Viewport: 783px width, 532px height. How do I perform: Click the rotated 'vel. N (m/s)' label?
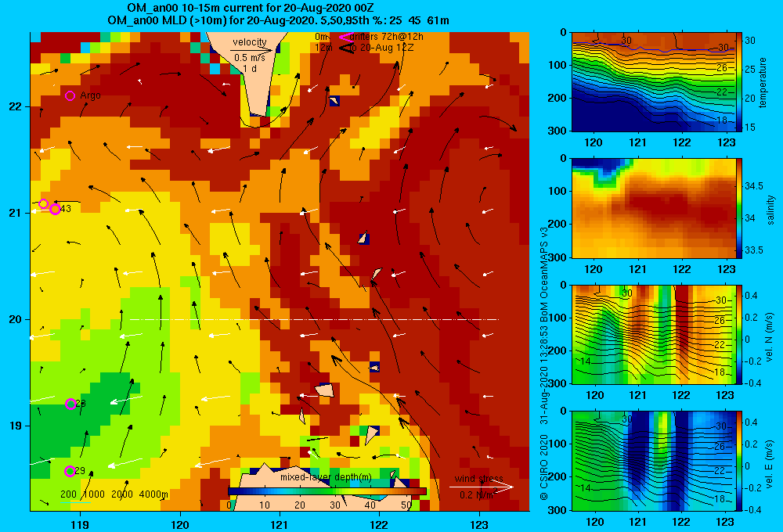pyautogui.click(x=770, y=337)
